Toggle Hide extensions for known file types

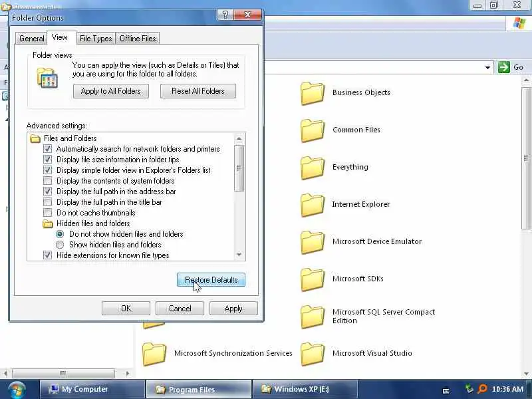pyautogui.click(x=47, y=255)
